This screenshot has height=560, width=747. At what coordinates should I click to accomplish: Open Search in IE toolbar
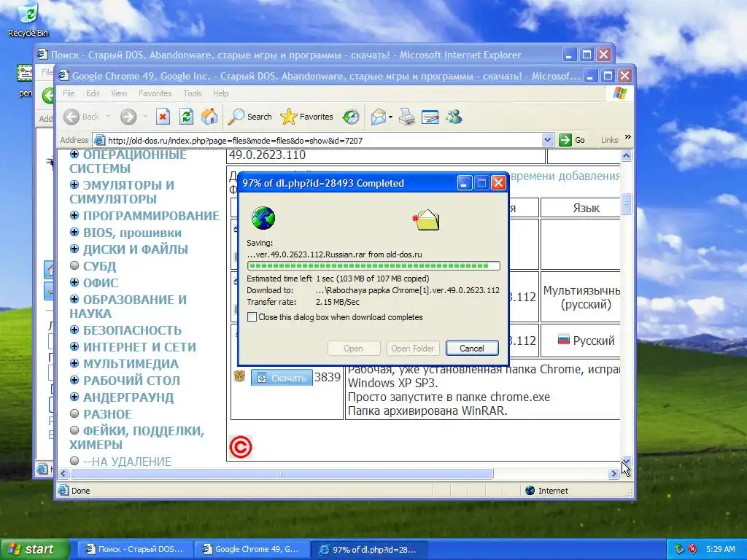pyautogui.click(x=249, y=117)
